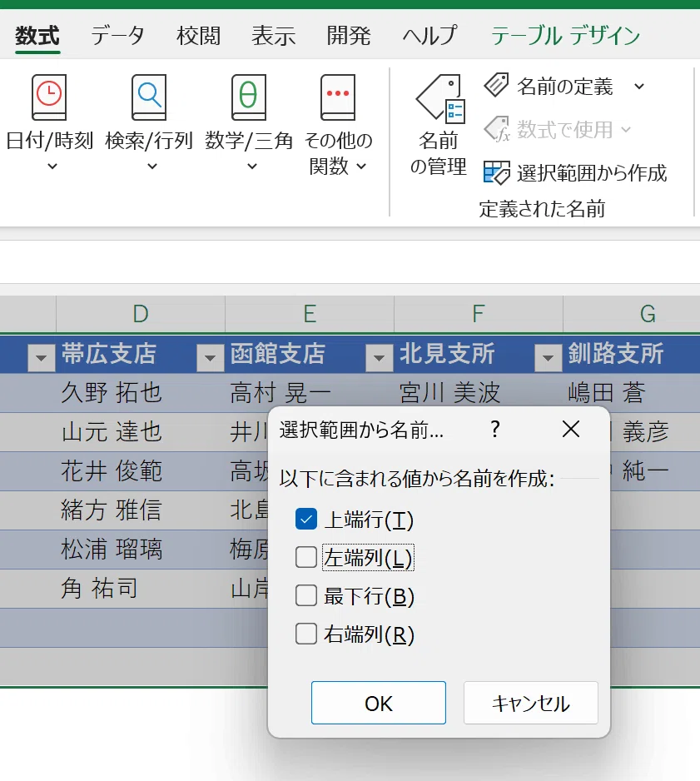This screenshot has height=781, width=700.
Task: Click the help question mark in dialog
Action: click(494, 429)
